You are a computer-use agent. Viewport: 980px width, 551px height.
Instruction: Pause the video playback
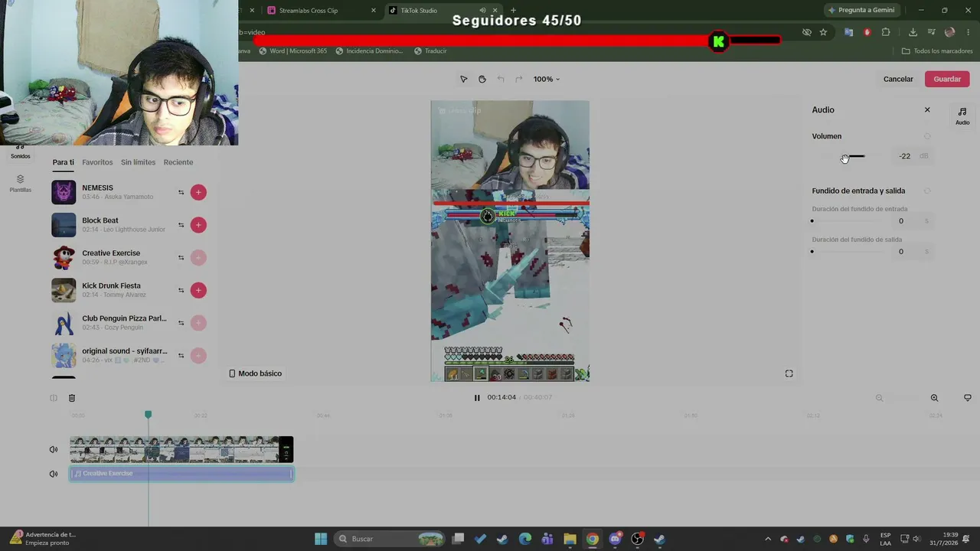[477, 398]
